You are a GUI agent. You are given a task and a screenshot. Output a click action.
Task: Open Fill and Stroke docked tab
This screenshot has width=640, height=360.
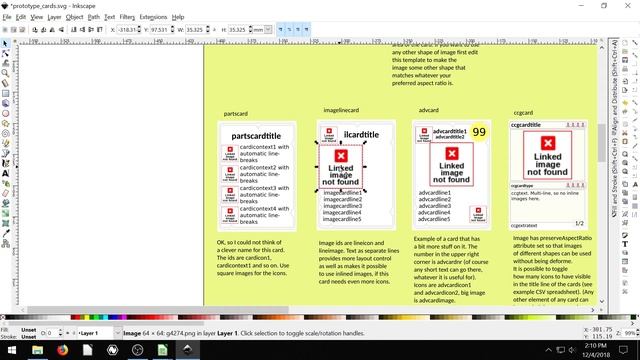(x=614, y=177)
